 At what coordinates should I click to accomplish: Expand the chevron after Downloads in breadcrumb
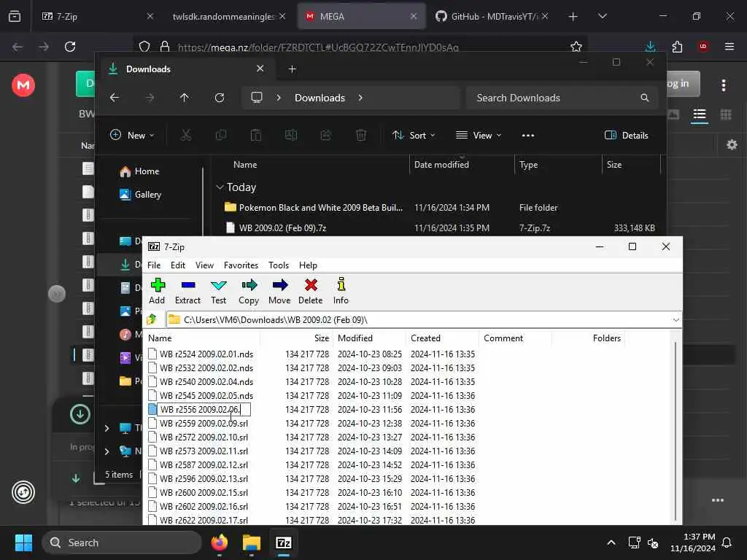click(x=360, y=98)
